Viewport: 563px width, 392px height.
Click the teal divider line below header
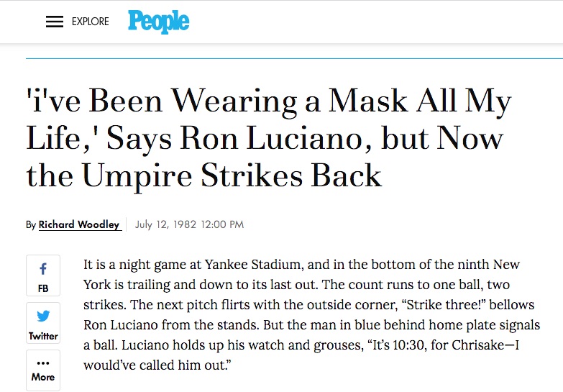tap(294, 58)
